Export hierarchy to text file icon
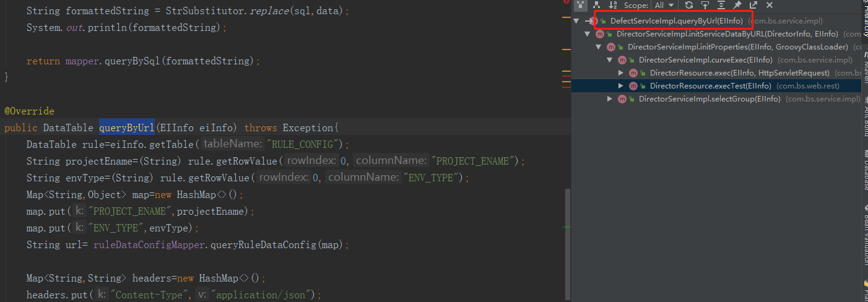The height and width of the screenshot is (302, 868). [753, 5]
